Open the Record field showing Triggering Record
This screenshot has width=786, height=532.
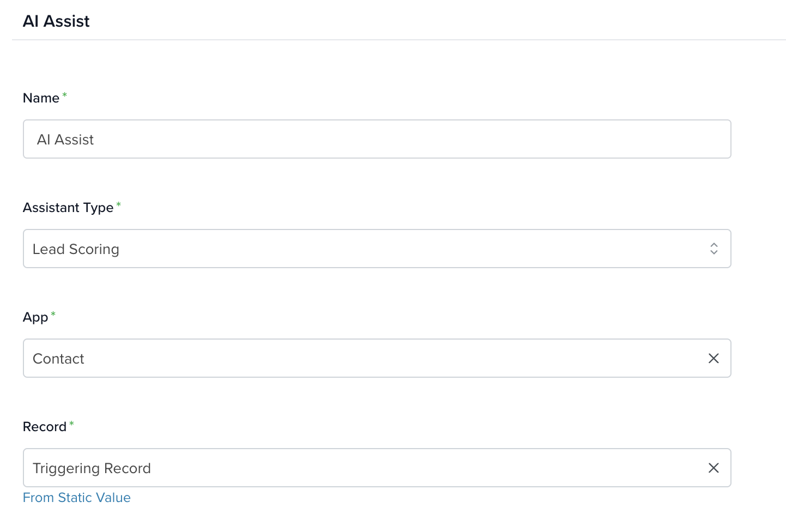coord(377,468)
